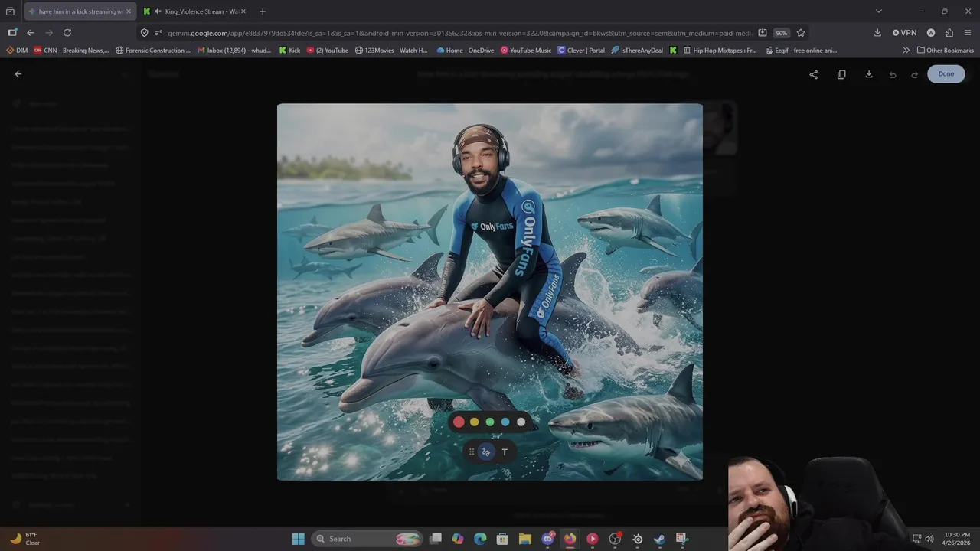
Task: Copy the image to clipboard
Action: 841,74
